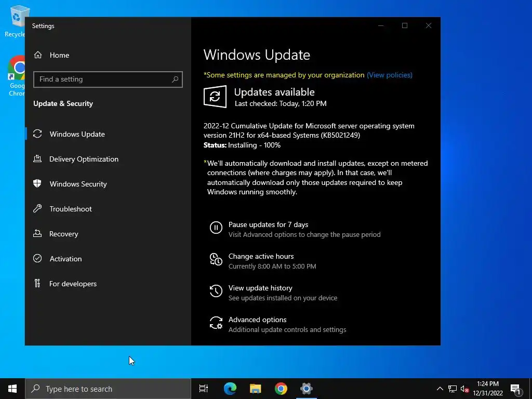The height and width of the screenshot is (399, 532).
Task: Open For developers settings
Action: point(108,284)
